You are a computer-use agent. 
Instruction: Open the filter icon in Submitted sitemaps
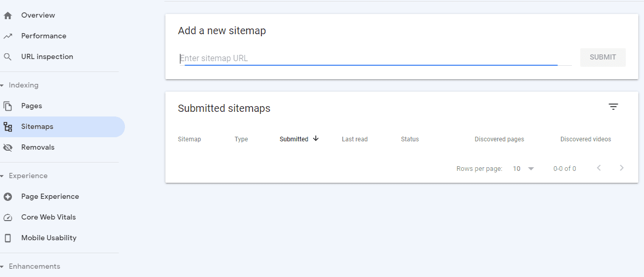pos(613,107)
